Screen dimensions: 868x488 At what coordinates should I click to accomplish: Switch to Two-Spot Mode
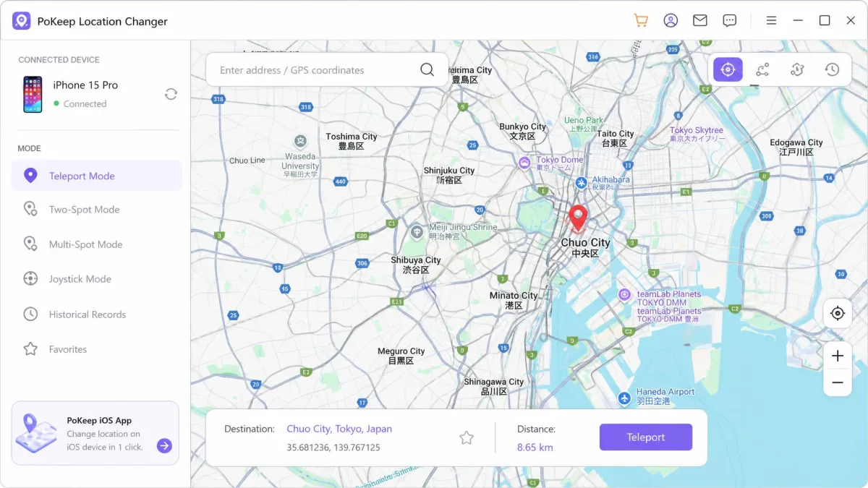pyautogui.click(x=97, y=210)
